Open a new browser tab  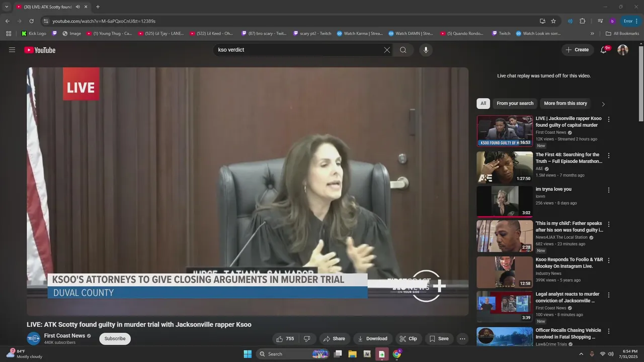point(98,7)
